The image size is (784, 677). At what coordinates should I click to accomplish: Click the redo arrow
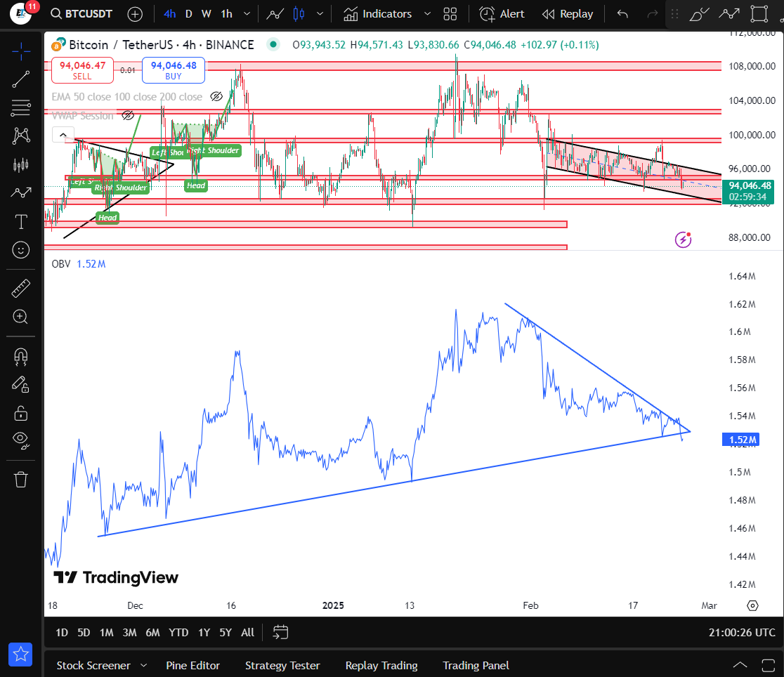[653, 14]
